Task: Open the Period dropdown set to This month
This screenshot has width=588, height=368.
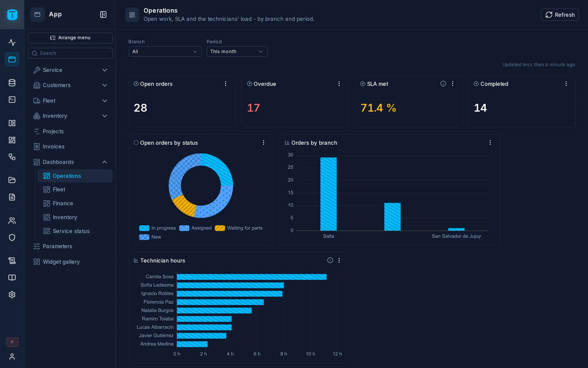Action: 237,52
